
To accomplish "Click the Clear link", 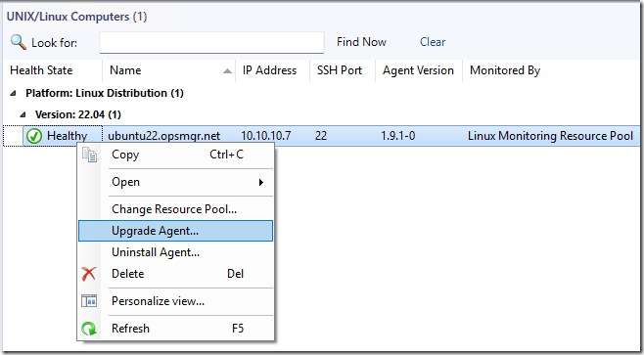I will point(433,42).
